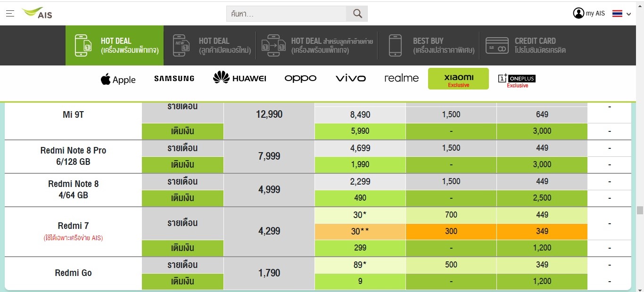
Task: Click the 490 prepaid price cell
Action: [x=360, y=198]
